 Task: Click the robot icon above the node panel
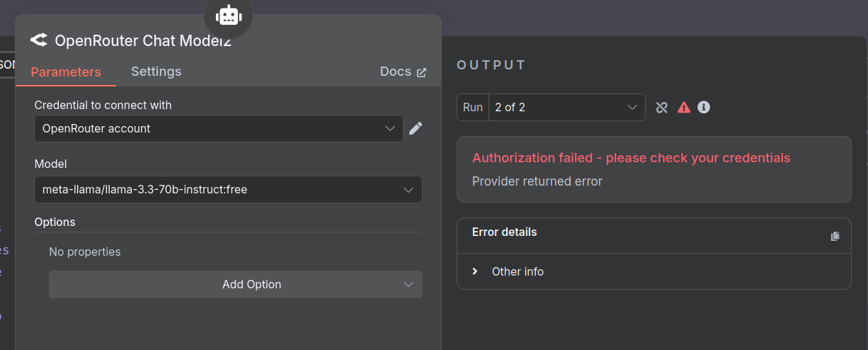pos(228,14)
